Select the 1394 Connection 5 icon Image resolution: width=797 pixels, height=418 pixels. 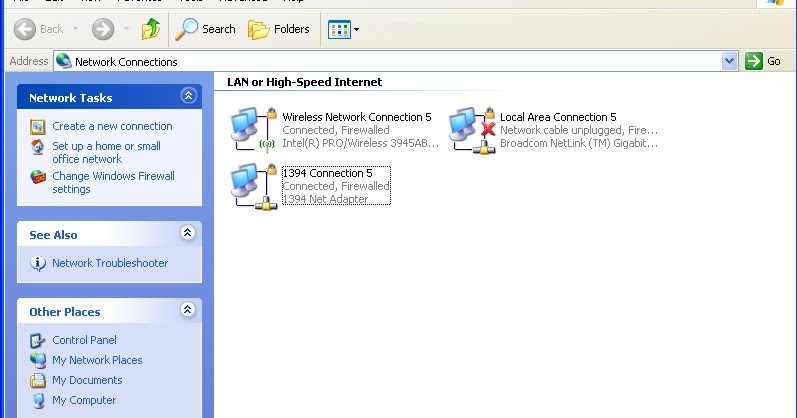(x=254, y=186)
